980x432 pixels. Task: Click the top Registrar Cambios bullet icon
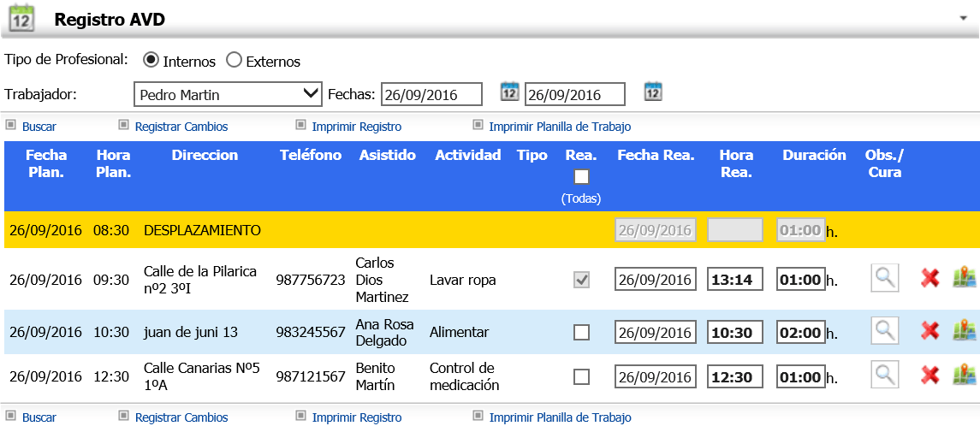pyautogui.click(x=123, y=125)
